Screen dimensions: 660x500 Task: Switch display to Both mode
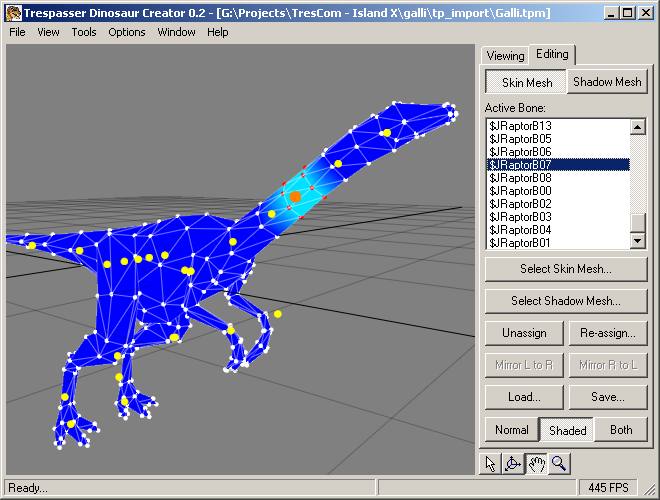click(x=621, y=430)
